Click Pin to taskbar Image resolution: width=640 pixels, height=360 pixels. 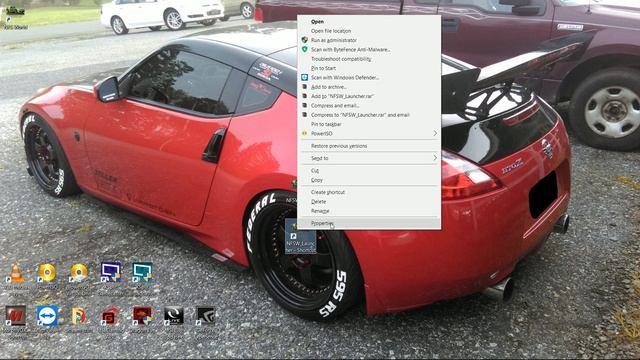coord(369,124)
